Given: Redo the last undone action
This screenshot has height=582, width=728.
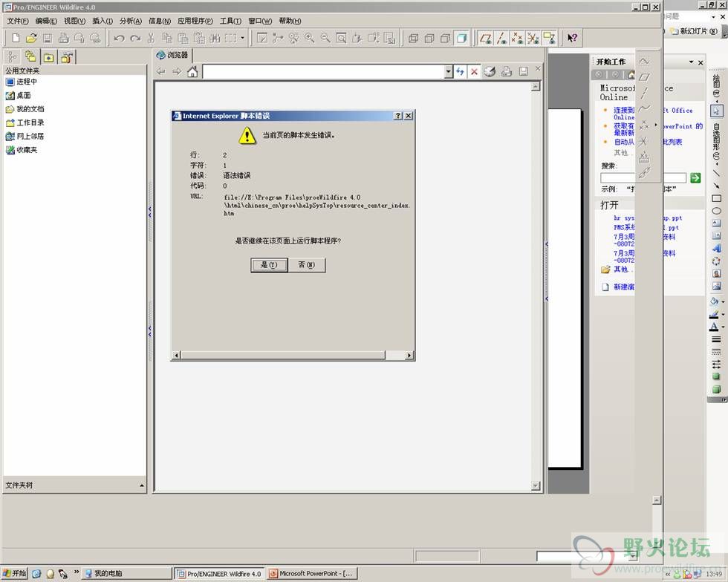Looking at the screenshot, I should pos(135,38).
